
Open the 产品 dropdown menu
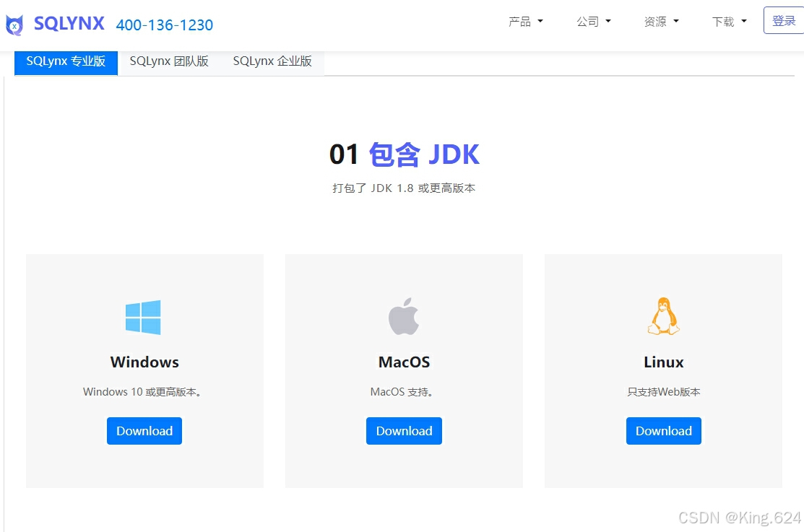pyautogui.click(x=526, y=22)
